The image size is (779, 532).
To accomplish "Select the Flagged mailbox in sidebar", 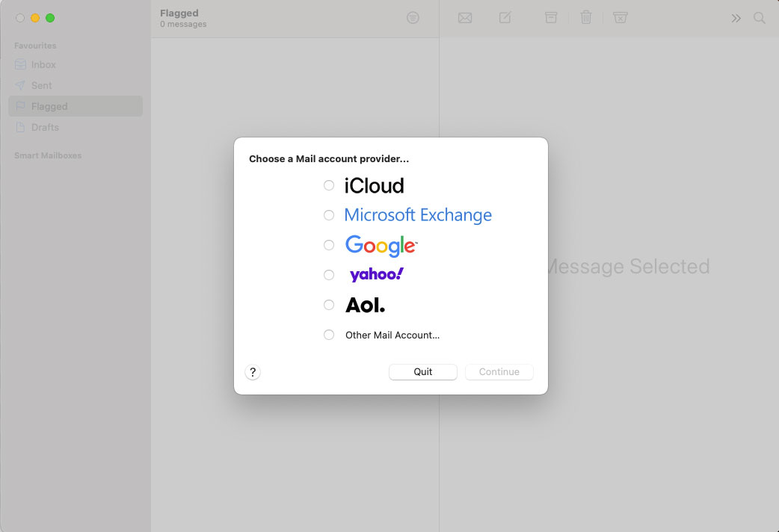I will 76,106.
